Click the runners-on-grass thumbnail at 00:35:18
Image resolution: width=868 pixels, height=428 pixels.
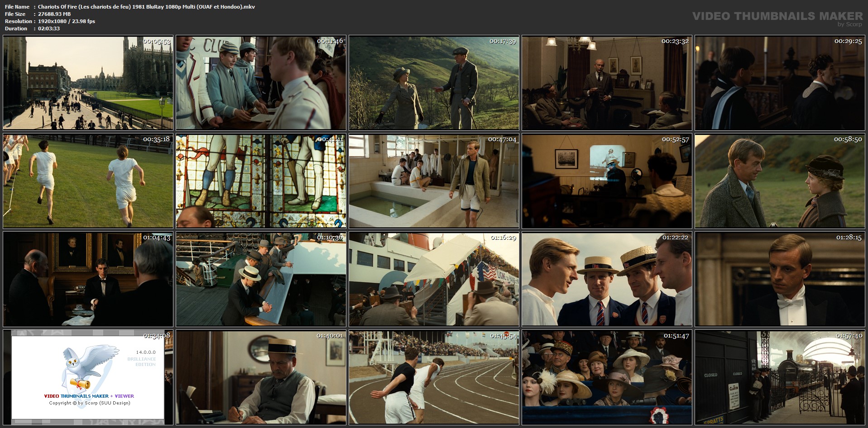coord(88,181)
